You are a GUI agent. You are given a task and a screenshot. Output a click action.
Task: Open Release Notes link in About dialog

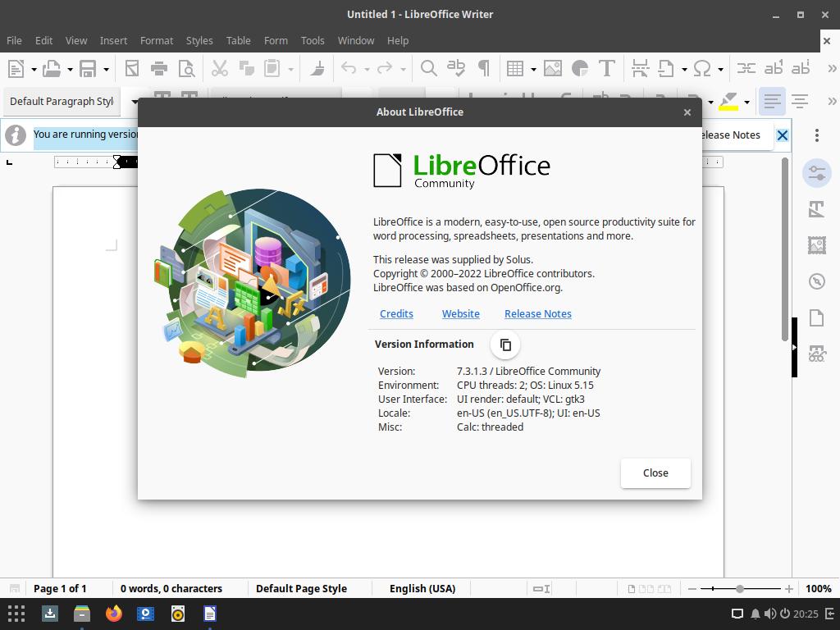538,314
